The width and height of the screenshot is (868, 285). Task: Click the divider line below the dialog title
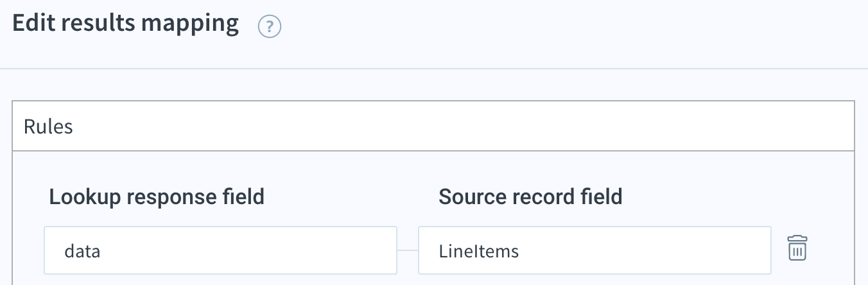coord(434,69)
